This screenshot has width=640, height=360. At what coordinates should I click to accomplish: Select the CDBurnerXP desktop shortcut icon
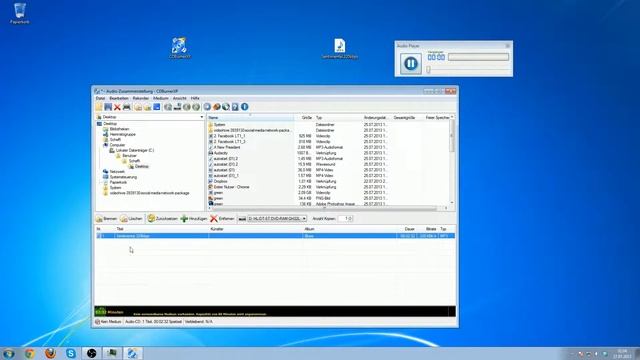pos(179,48)
